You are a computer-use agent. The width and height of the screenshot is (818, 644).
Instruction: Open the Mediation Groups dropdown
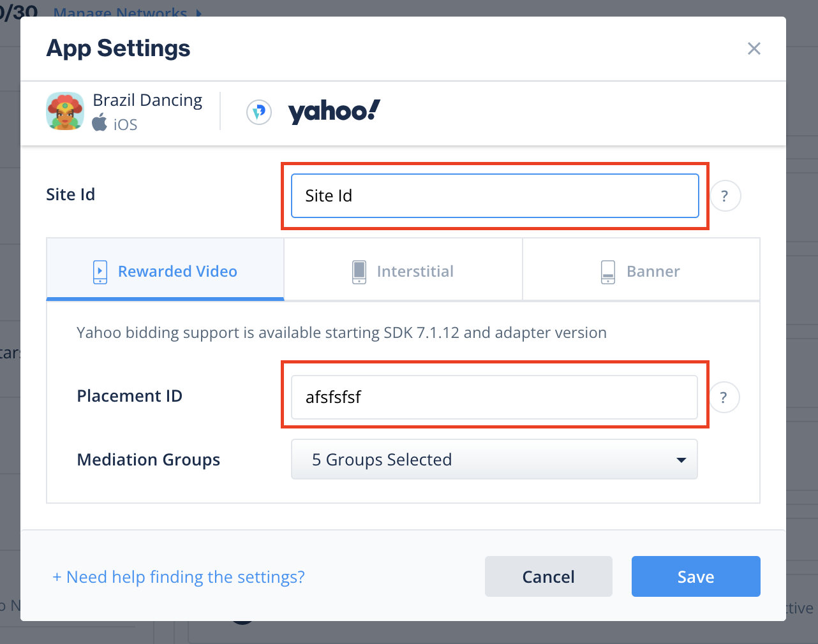click(x=494, y=459)
